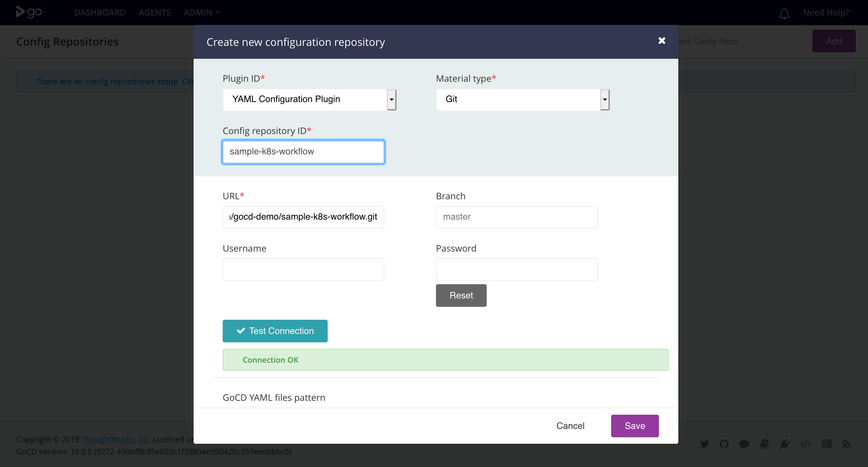This screenshot has height=467, width=868.
Task: Open the GitHub icon in the footer
Action: tap(725, 444)
